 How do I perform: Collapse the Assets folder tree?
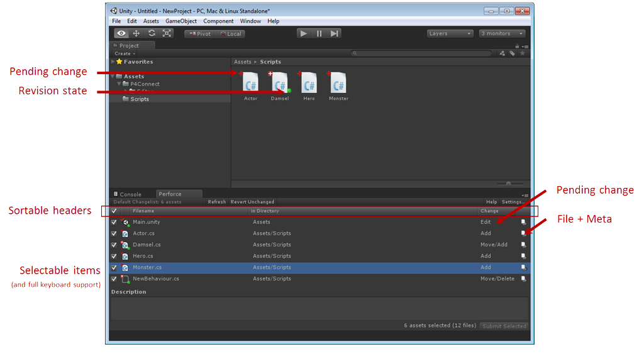pos(113,77)
